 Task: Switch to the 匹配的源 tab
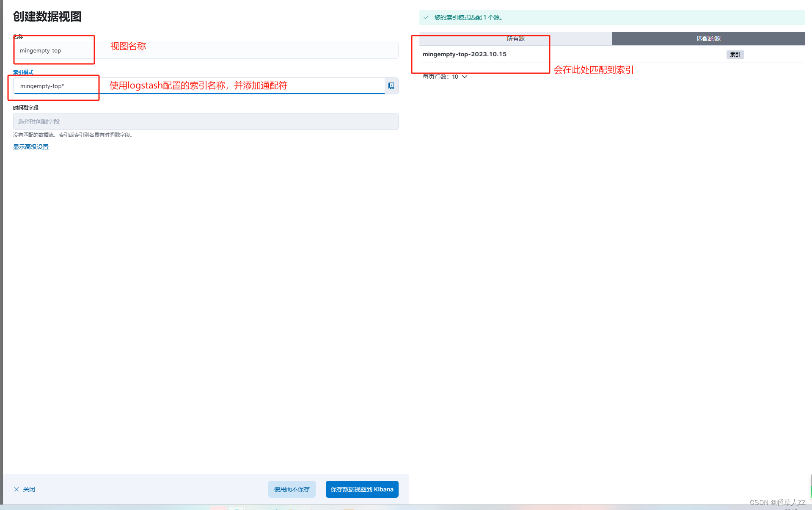click(708, 39)
